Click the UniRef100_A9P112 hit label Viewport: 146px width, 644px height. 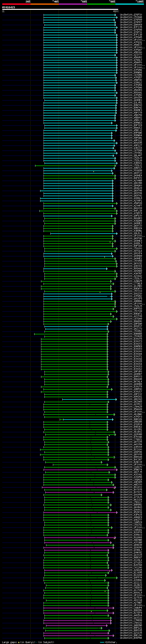point(131,140)
